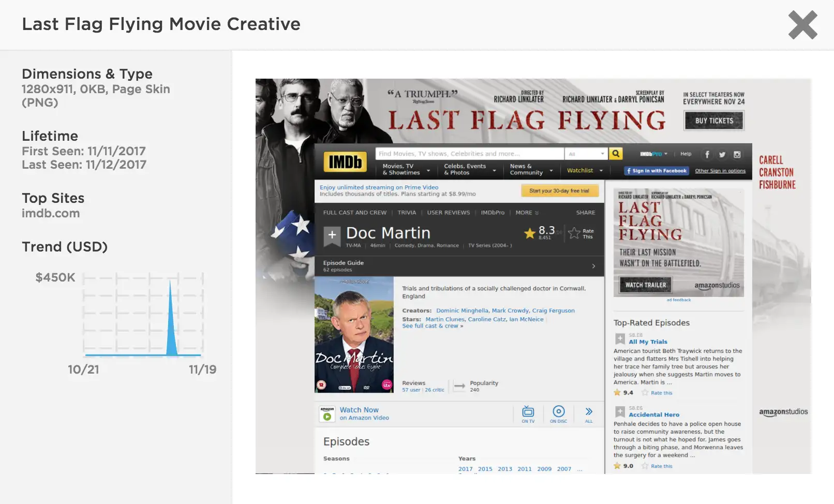The image size is (834, 504).
Task: Rate this star for Accidental Hero
Action: pos(645,466)
